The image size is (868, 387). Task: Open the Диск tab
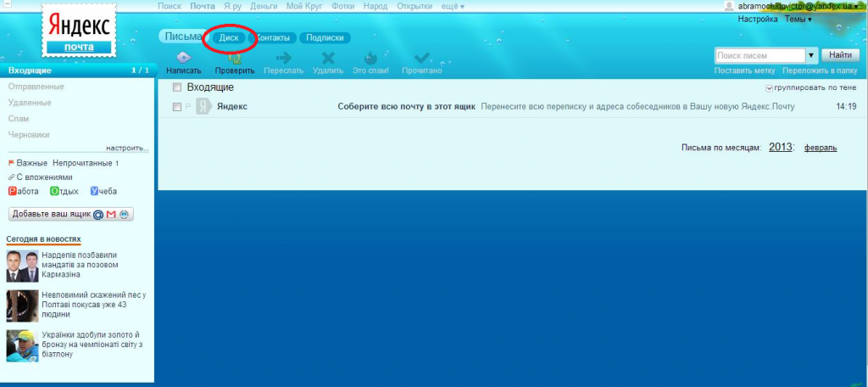[229, 38]
